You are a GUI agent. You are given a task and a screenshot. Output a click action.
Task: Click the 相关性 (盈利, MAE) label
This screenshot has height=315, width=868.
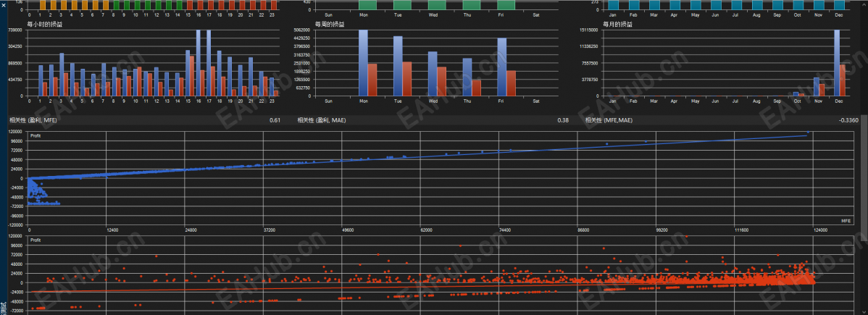click(321, 119)
